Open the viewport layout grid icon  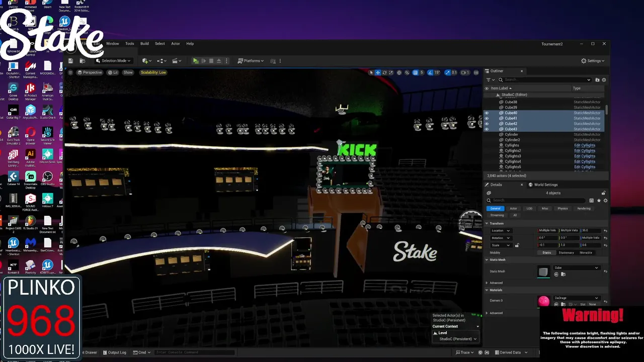pyautogui.click(x=476, y=72)
